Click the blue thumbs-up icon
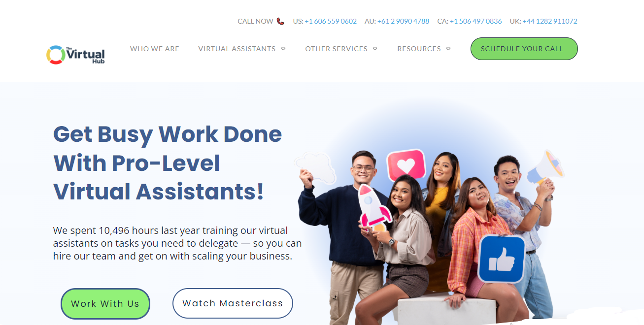644x325 pixels. (501, 259)
